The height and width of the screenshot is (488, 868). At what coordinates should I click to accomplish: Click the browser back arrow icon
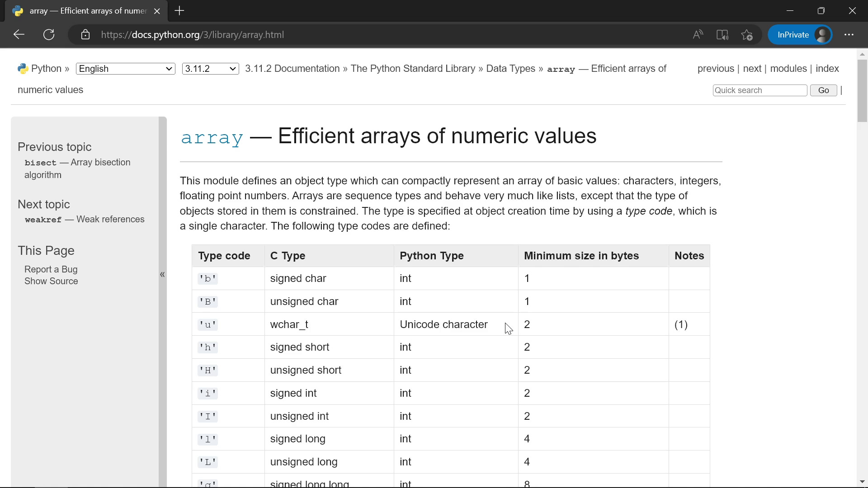(x=19, y=35)
